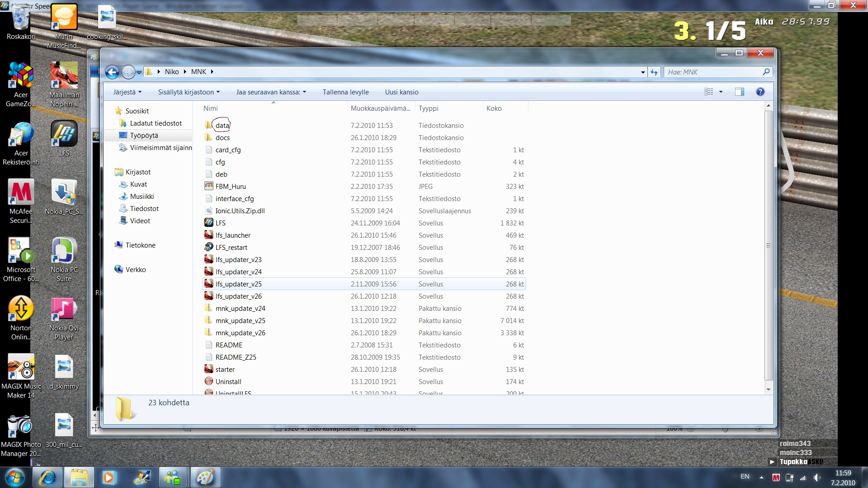868x488 pixels.
Task: Toggle the preview pane button
Action: point(739,92)
